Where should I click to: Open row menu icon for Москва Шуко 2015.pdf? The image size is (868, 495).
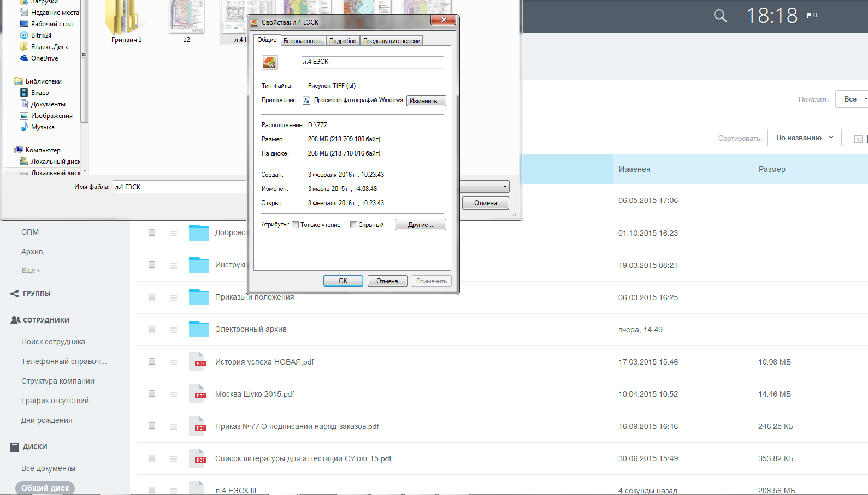pyautogui.click(x=173, y=394)
